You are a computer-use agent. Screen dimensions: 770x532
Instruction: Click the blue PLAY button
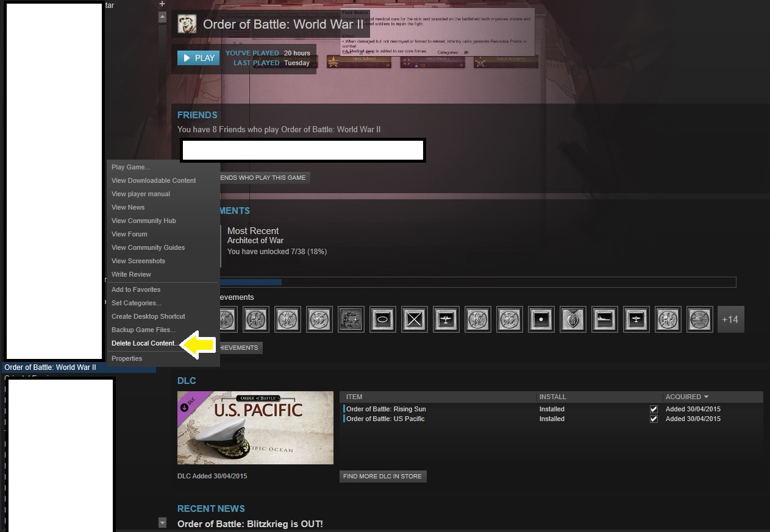click(x=199, y=58)
